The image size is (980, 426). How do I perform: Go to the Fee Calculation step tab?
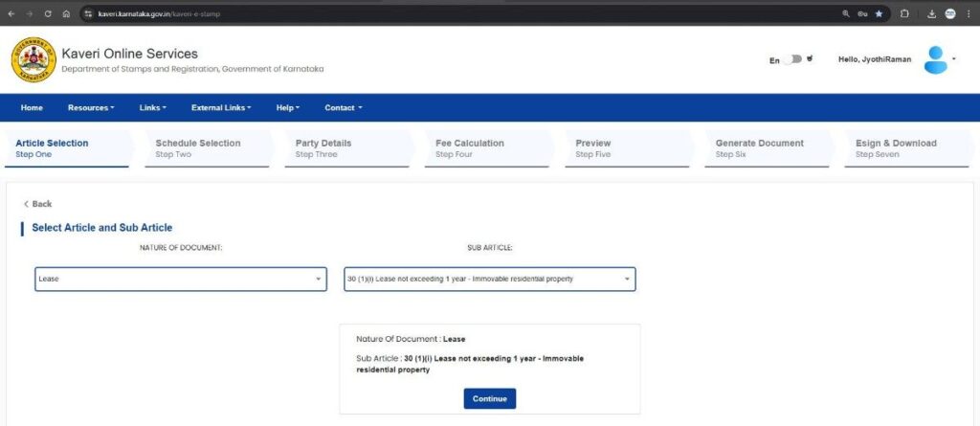point(469,147)
